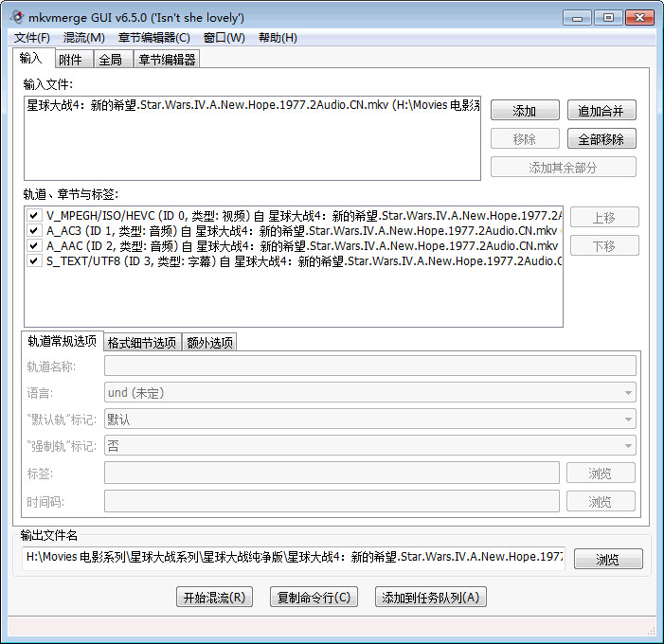Toggle the A_AC3 audio track checkbox
Screen dimensions: 664x644
[x=34, y=231]
